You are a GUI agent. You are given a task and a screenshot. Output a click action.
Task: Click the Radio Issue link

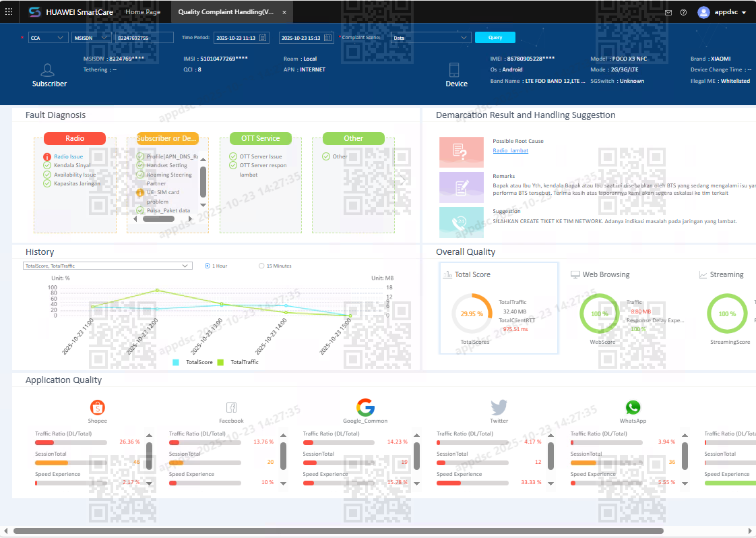[69, 157]
